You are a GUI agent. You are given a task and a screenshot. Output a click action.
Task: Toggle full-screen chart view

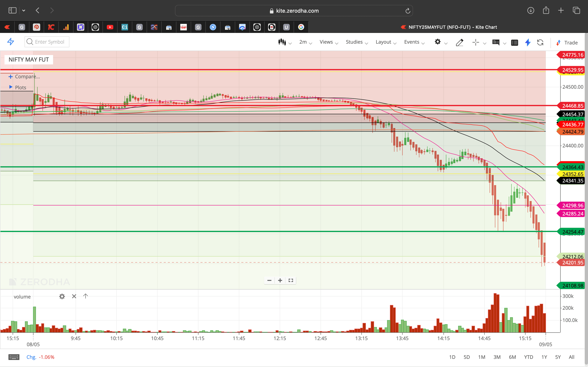point(291,280)
